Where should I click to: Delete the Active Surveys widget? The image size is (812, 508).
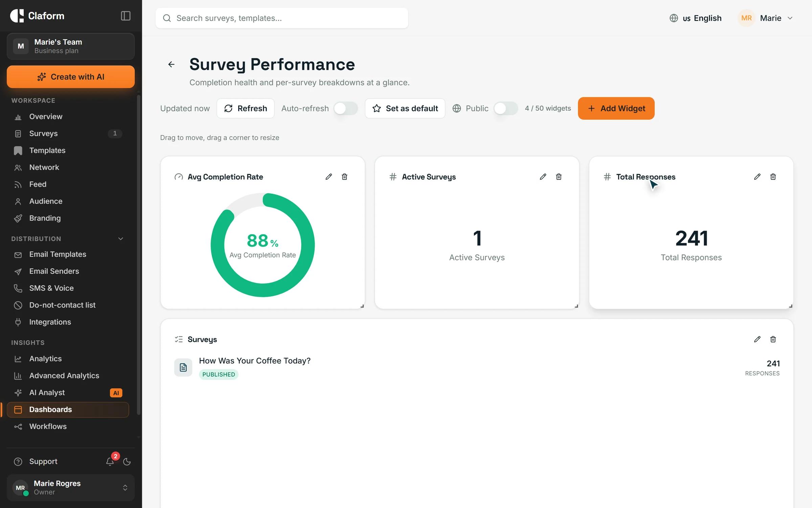click(x=559, y=177)
